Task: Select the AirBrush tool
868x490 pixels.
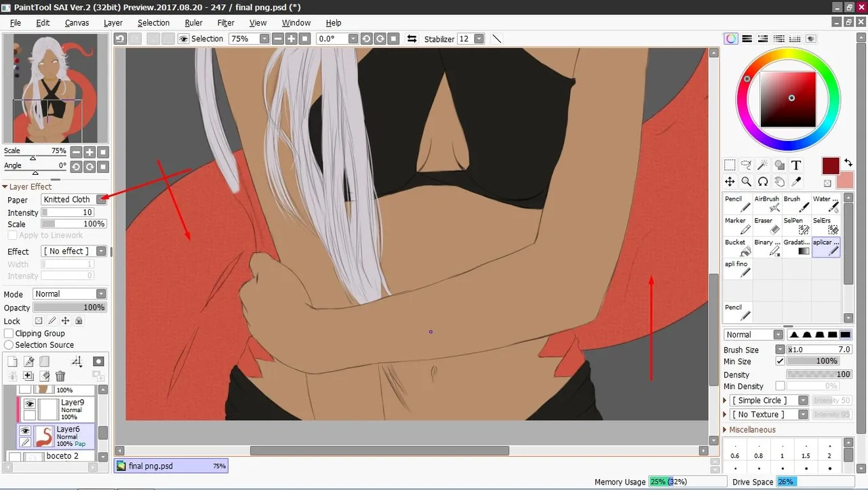Action: pyautogui.click(x=766, y=204)
